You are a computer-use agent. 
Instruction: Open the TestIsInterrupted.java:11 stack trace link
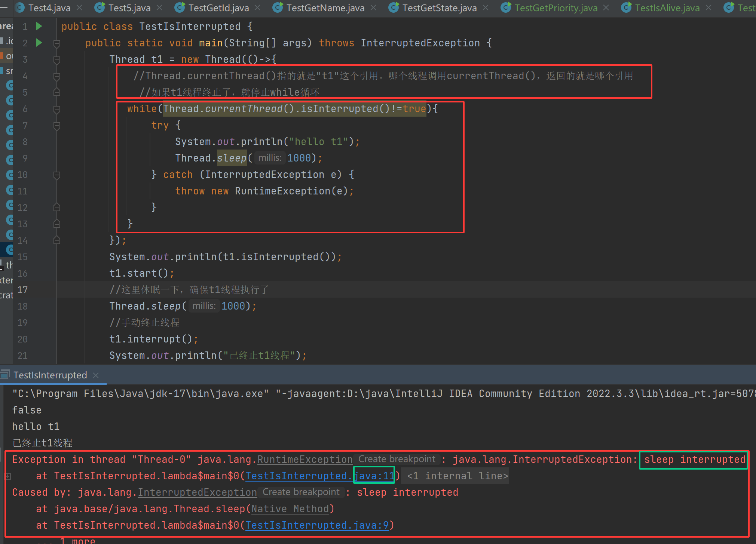tap(320, 476)
